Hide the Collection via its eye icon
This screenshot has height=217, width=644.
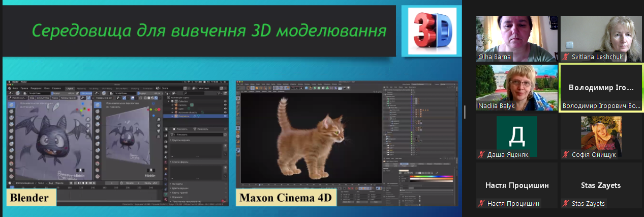tap(225, 101)
